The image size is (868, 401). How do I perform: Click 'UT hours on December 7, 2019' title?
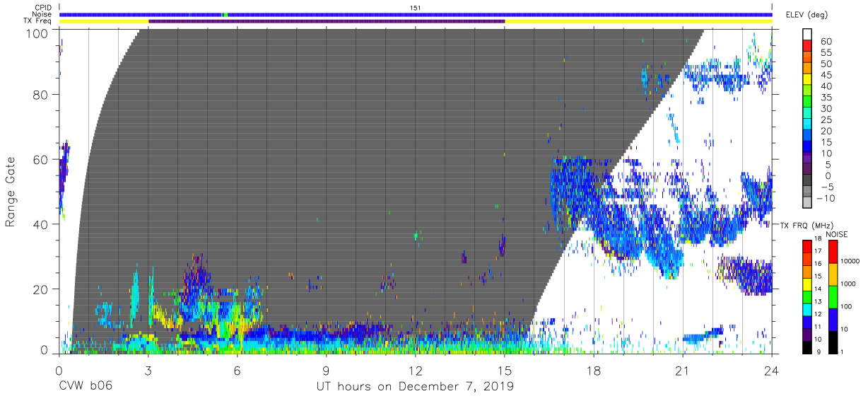click(414, 387)
